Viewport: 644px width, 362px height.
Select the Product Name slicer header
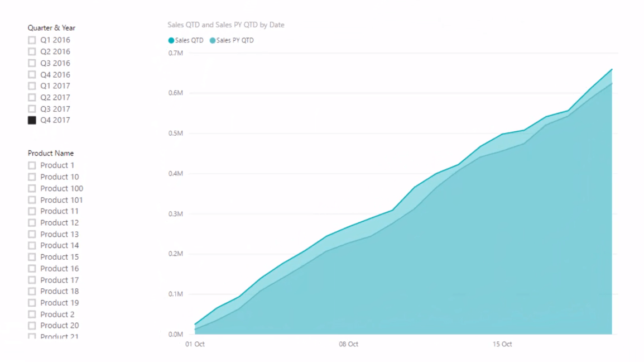point(51,153)
